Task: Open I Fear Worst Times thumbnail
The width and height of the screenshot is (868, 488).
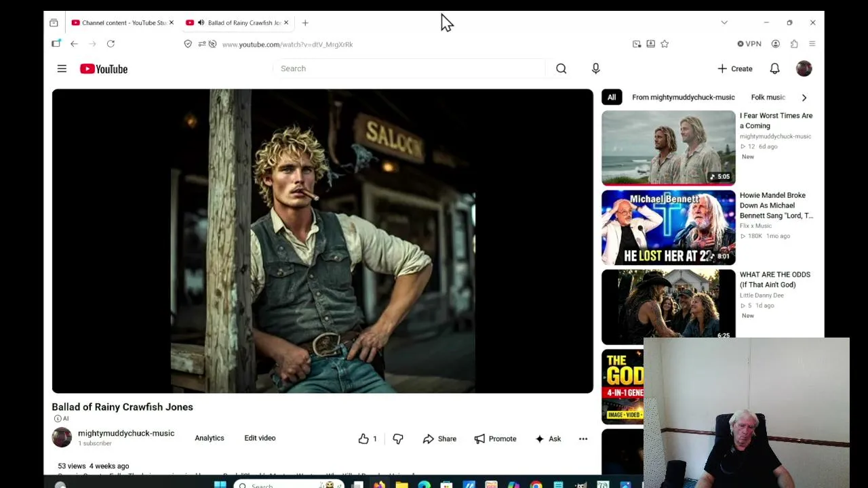Action: click(x=668, y=148)
